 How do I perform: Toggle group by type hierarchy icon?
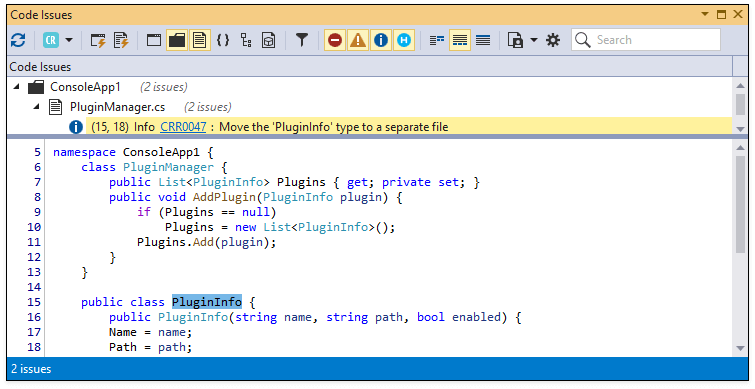click(x=246, y=40)
